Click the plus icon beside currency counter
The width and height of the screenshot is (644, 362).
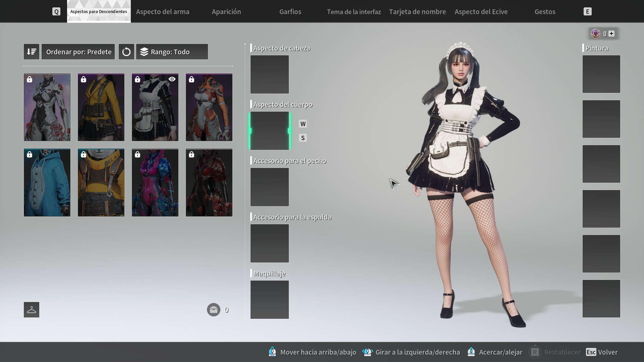pos(611,34)
